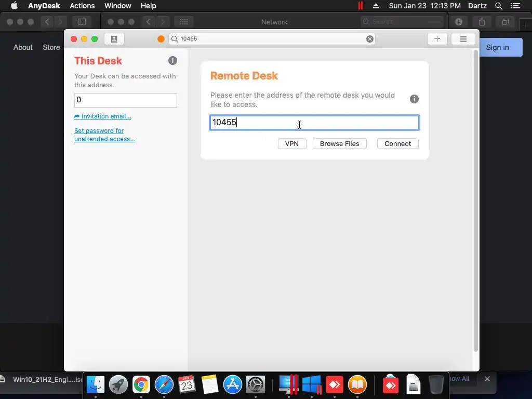This screenshot has height=399, width=532.
Task: Show Remote Desk info icon
Action: pyautogui.click(x=414, y=99)
